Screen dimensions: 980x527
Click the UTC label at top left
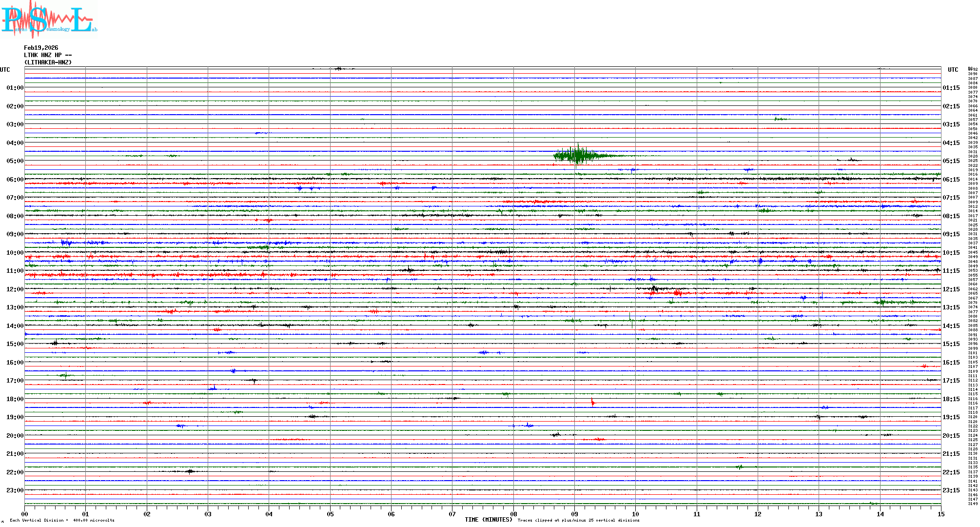[x=5, y=70]
